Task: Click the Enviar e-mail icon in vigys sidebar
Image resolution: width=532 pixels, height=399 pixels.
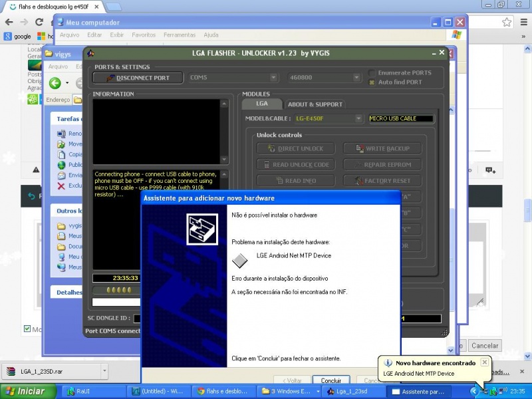Action: [61, 176]
